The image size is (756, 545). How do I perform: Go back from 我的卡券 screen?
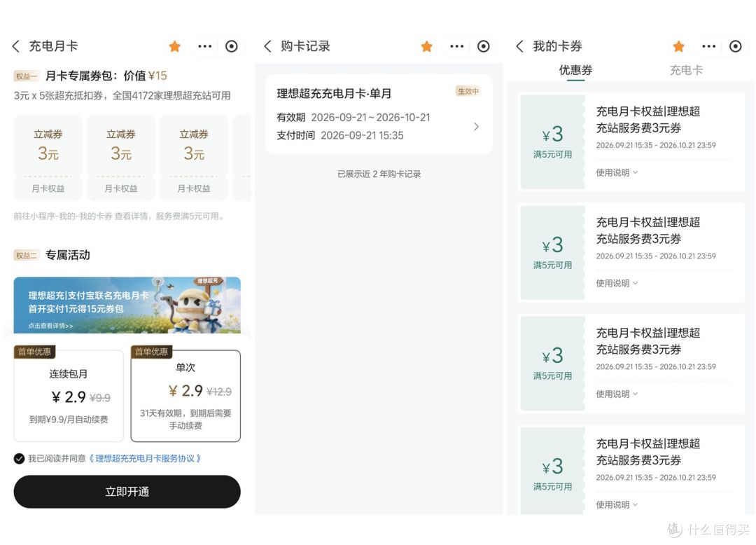[519, 46]
